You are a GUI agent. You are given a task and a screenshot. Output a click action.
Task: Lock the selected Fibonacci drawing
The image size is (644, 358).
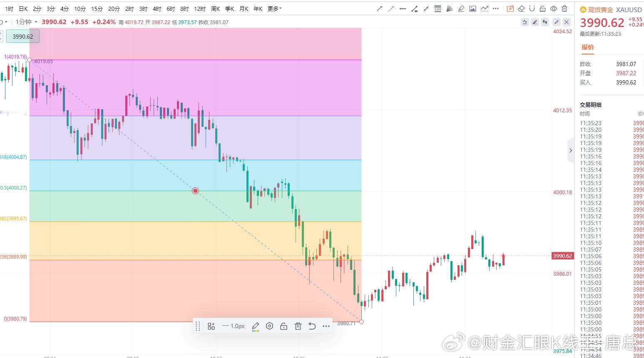283,326
